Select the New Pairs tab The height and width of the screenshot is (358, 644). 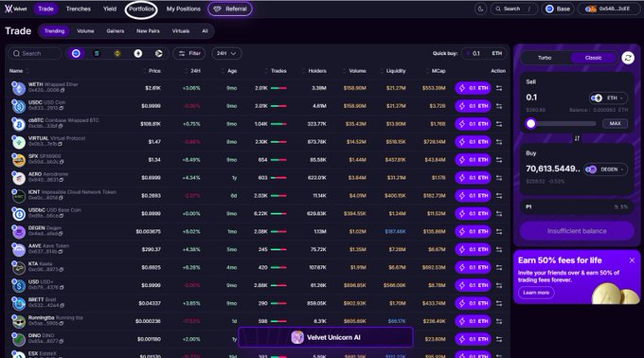coord(148,31)
